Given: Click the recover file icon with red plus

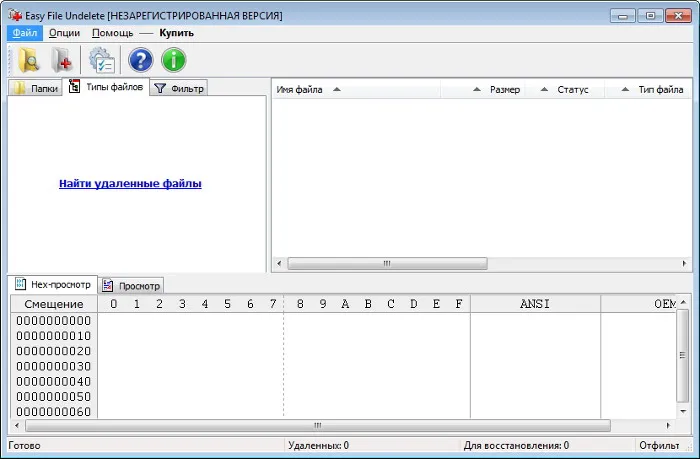Looking at the screenshot, I should point(62,60).
